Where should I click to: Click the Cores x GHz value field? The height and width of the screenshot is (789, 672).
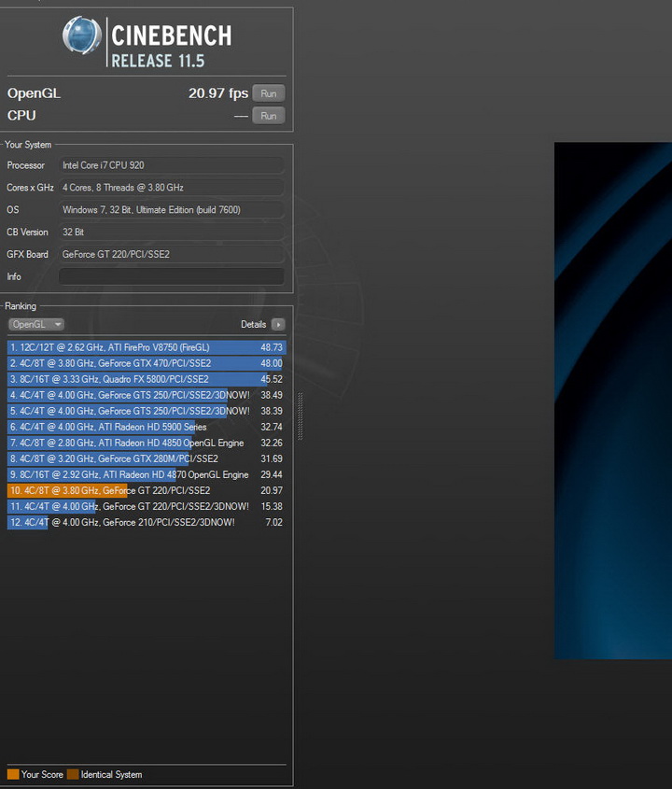coord(171,188)
